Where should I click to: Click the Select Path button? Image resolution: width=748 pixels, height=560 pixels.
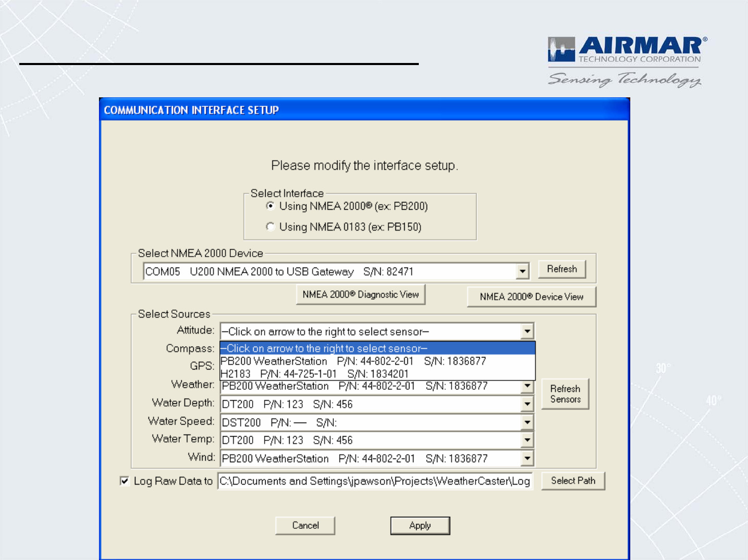(x=573, y=481)
